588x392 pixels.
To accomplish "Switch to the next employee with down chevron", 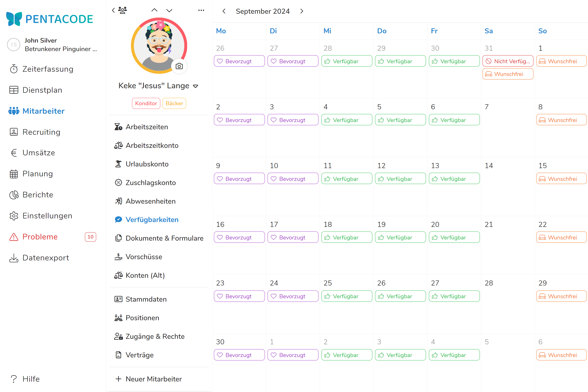I will [169, 11].
